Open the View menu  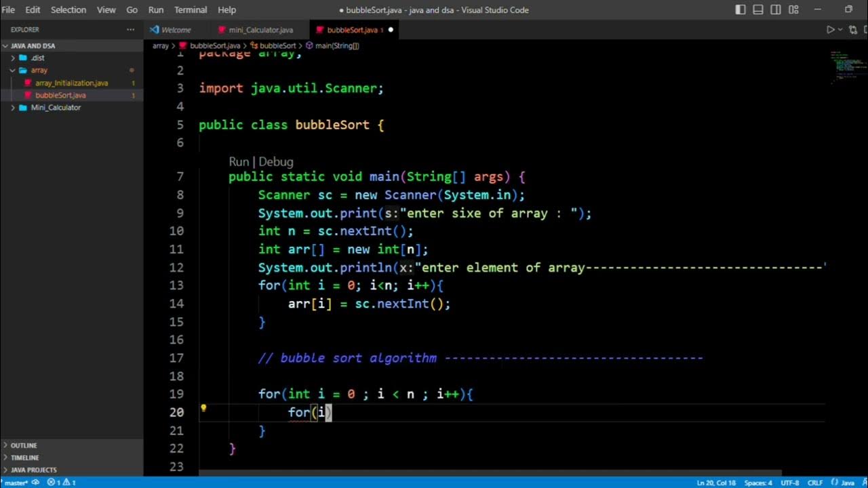(106, 9)
